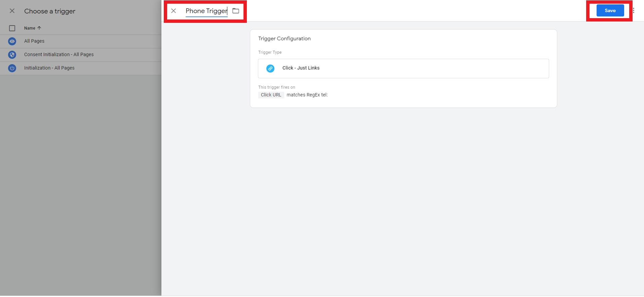This screenshot has height=297, width=644.
Task: Choose Consent Initialization - All Pages trigger
Action: tap(59, 54)
